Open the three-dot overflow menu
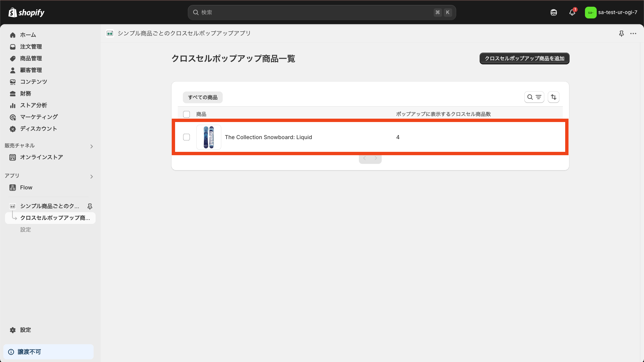Image resolution: width=644 pixels, height=362 pixels. [634, 34]
